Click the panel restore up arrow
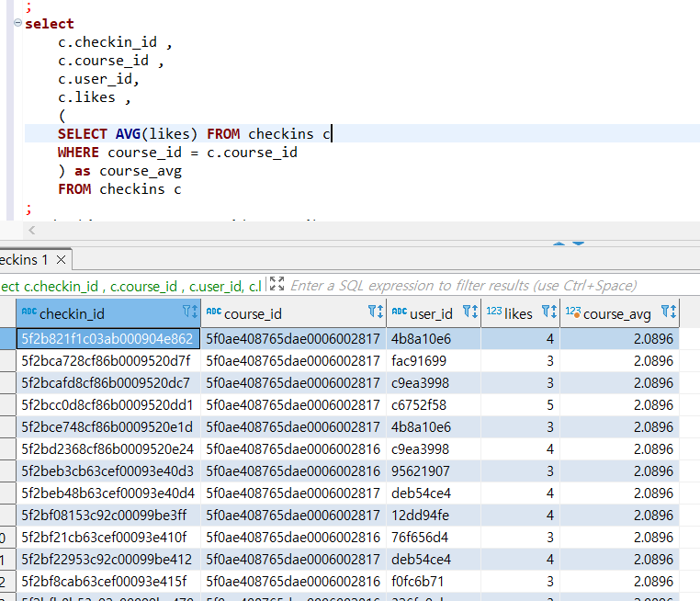The height and width of the screenshot is (601, 700). tap(559, 244)
